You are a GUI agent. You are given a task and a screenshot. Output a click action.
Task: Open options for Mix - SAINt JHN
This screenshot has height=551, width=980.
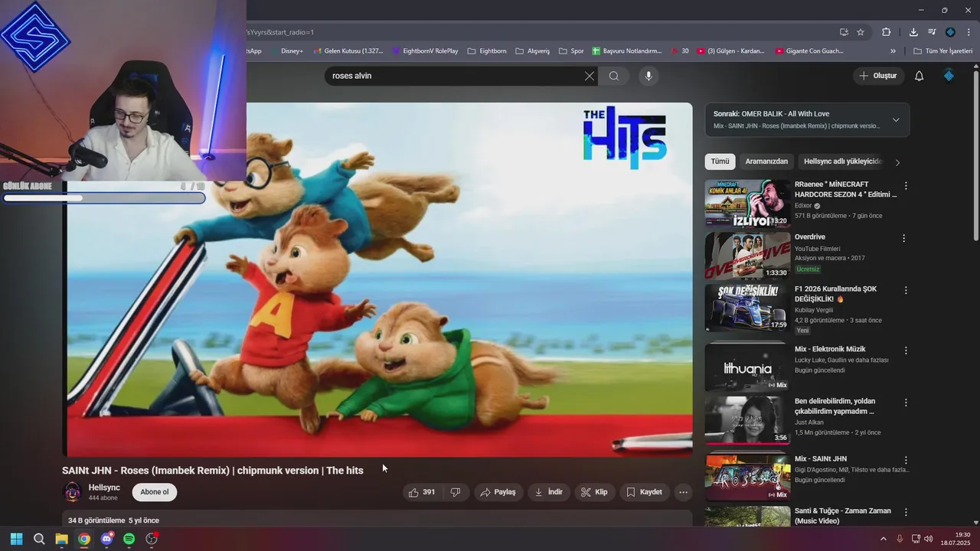[x=906, y=461]
